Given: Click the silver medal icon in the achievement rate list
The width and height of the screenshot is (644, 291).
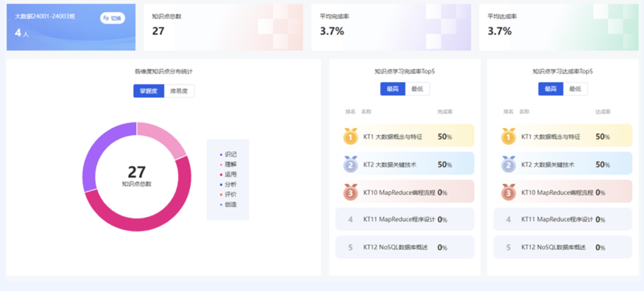Looking at the screenshot, I should click(508, 164).
